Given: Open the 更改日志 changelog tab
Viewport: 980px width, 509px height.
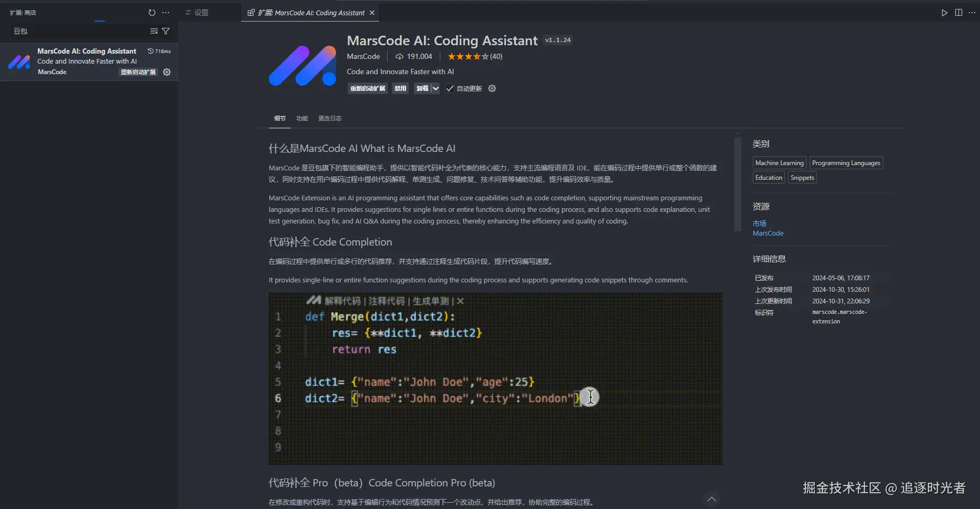Looking at the screenshot, I should [330, 118].
